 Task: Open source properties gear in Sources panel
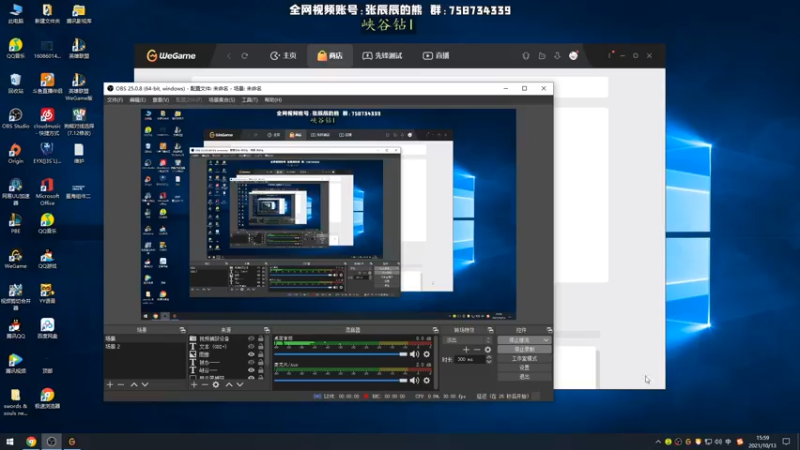[x=216, y=385]
